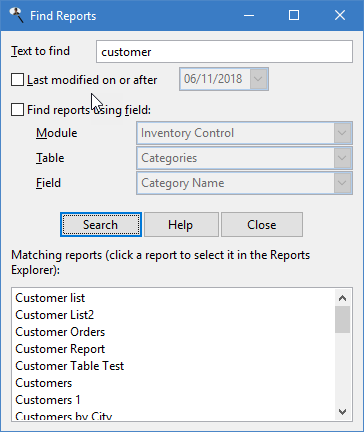The height and width of the screenshot is (432, 364).
Task: Expand the Field dropdown showing Category Name
Action: tap(342, 183)
